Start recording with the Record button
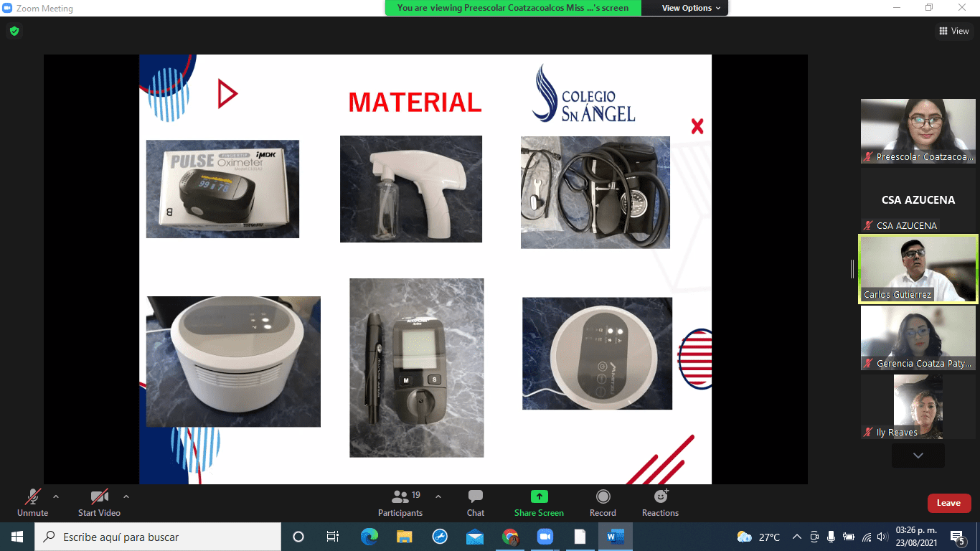980x551 pixels. [603, 502]
